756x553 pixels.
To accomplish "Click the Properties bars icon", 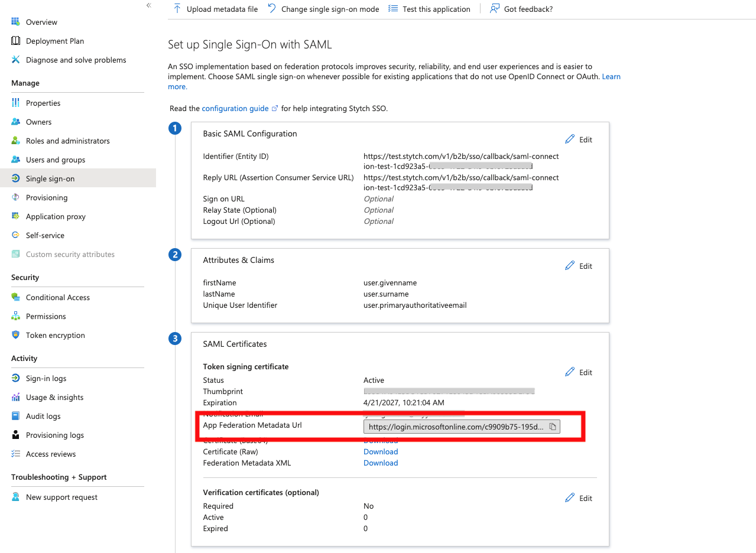I will pos(15,103).
